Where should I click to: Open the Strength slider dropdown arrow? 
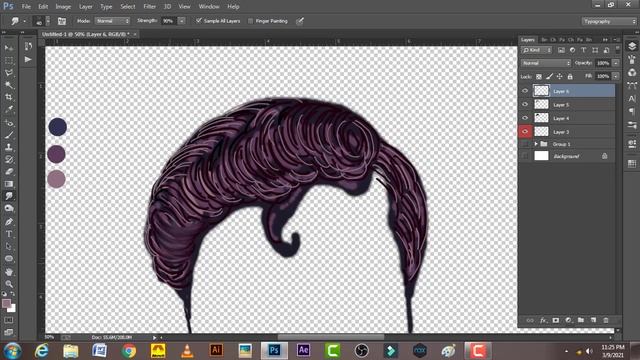(x=182, y=21)
